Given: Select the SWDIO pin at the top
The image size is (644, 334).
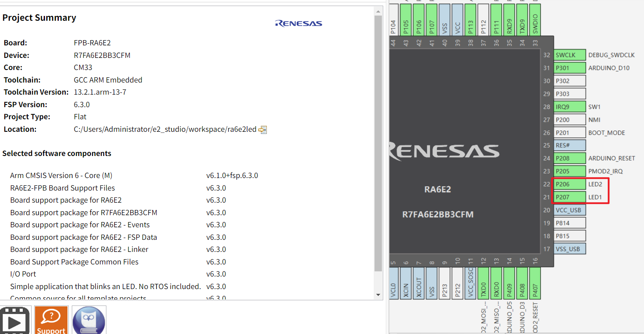Looking at the screenshot, I should [x=535, y=19].
